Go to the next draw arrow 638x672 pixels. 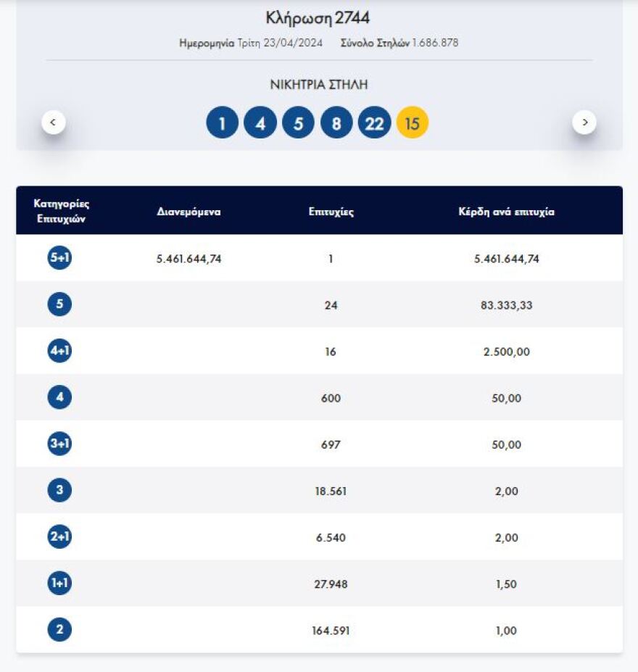[x=584, y=122]
